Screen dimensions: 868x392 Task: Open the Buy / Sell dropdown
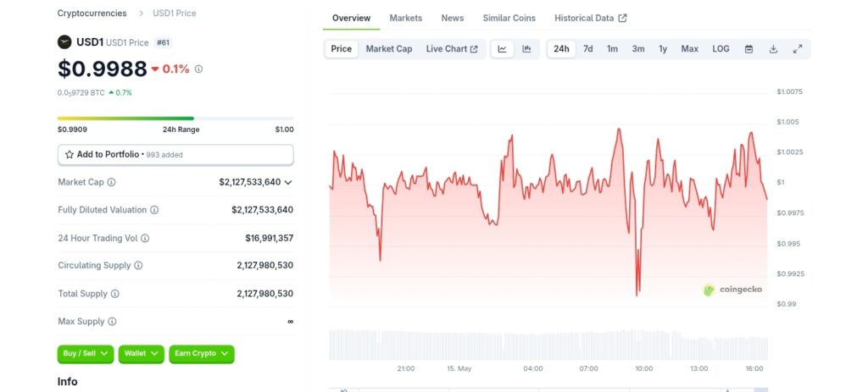tap(86, 354)
